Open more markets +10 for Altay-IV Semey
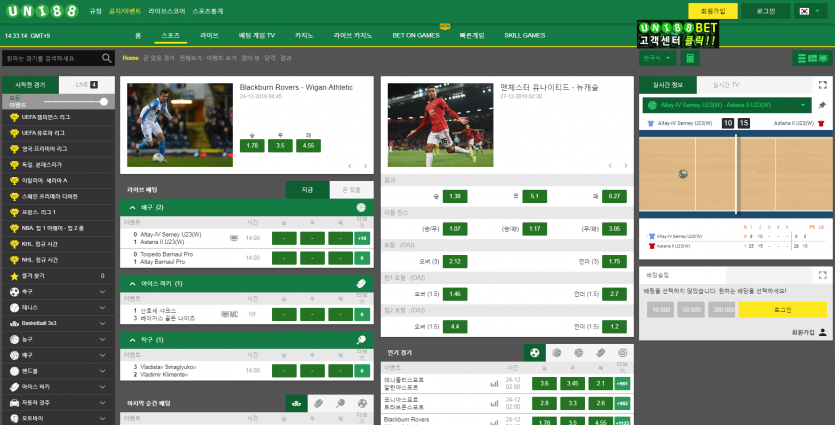 (362, 238)
